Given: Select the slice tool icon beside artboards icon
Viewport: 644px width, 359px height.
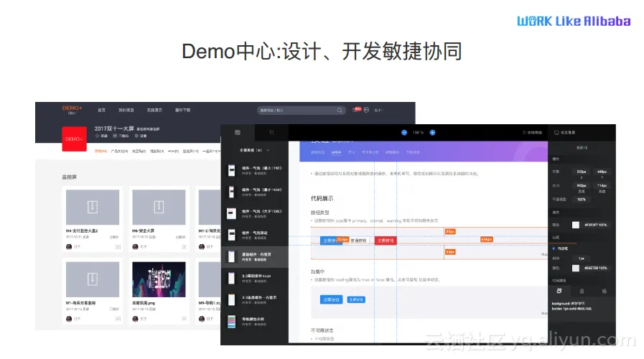Looking at the screenshot, I should [x=271, y=132].
